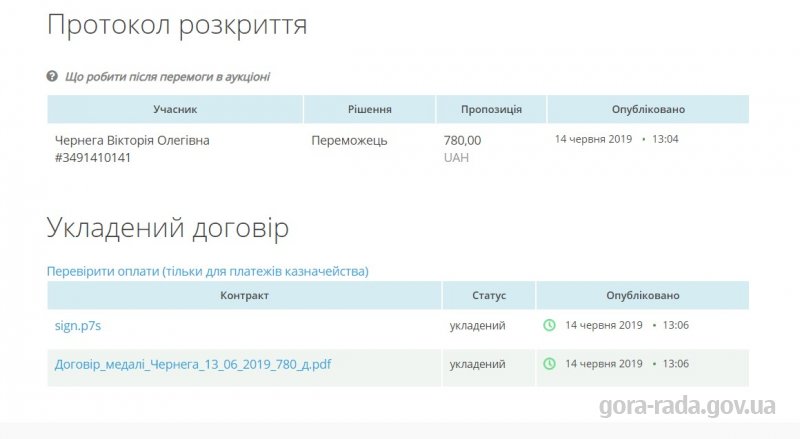Click the decision text 'Переможець'
This screenshot has height=439, width=800.
coord(349,140)
